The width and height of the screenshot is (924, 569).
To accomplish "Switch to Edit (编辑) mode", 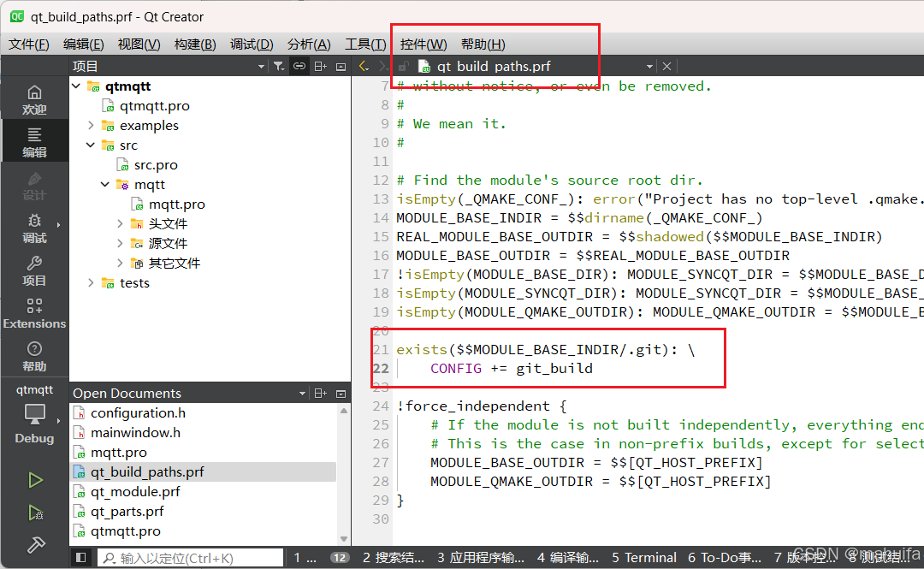I will click(34, 142).
